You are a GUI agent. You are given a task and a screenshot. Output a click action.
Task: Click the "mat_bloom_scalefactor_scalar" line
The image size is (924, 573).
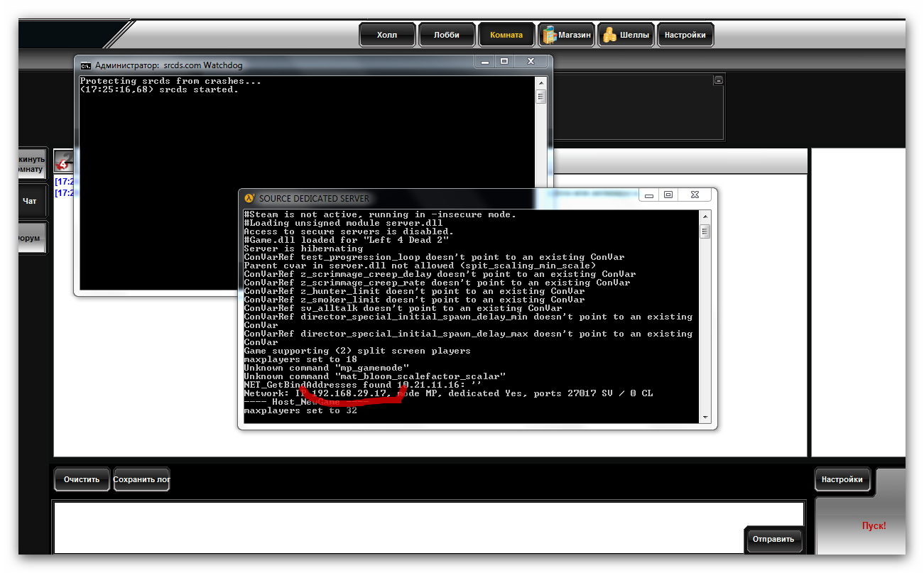[x=374, y=376]
